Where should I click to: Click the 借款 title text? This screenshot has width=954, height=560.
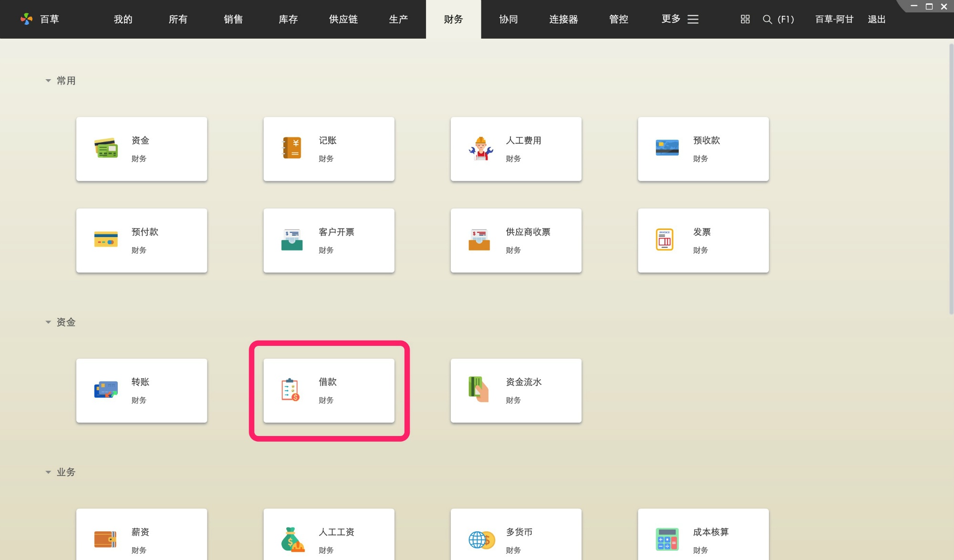click(328, 382)
